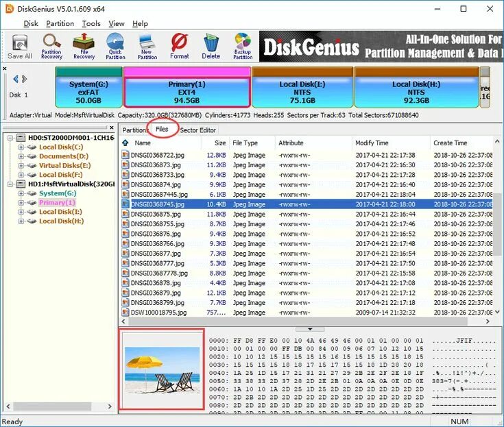Expand Local Disk(C:) tree node
The height and width of the screenshot is (427, 504).
[21, 147]
